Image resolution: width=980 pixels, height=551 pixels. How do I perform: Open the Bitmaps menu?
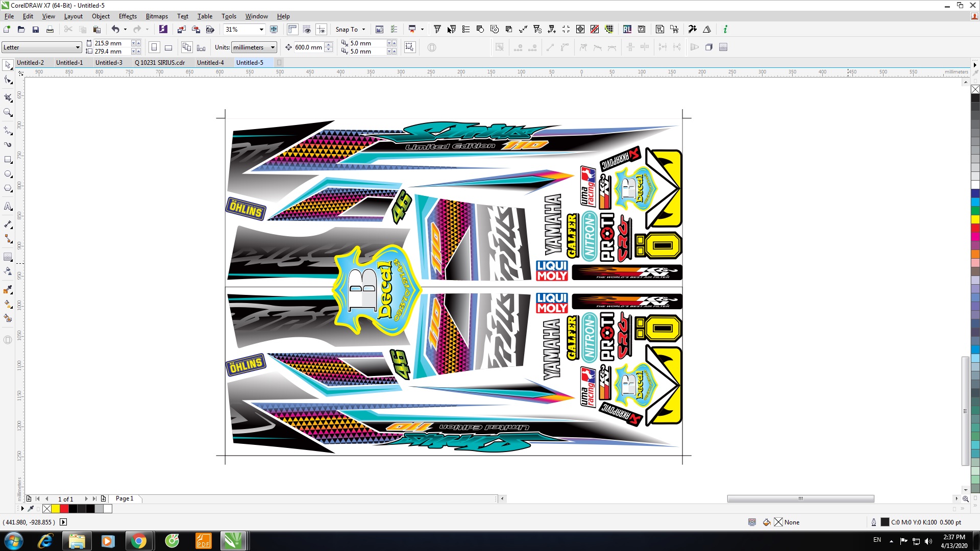pyautogui.click(x=157, y=16)
